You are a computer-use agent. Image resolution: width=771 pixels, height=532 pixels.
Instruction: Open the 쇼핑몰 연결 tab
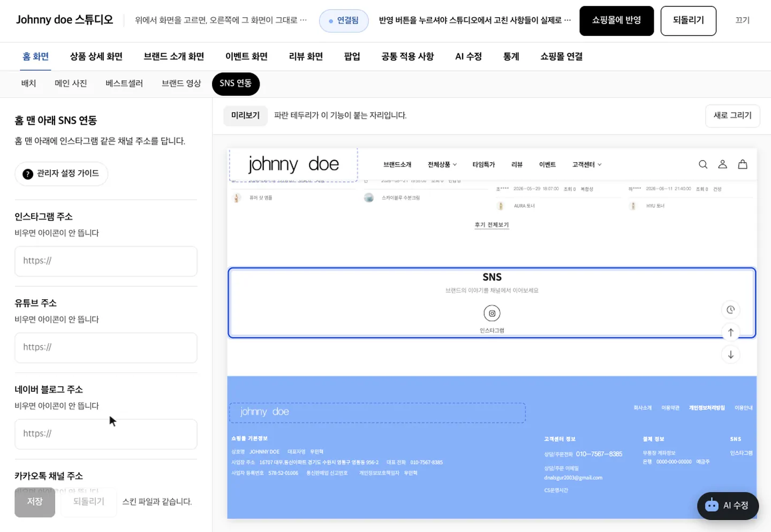click(561, 56)
